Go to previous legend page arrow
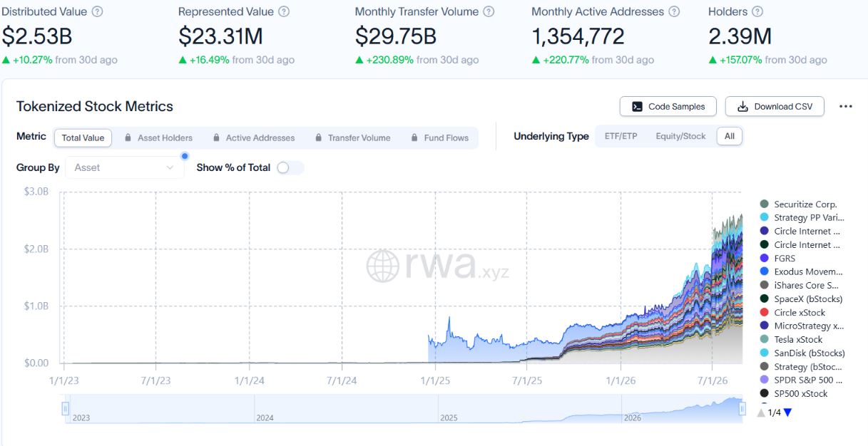868x446 pixels. click(762, 412)
